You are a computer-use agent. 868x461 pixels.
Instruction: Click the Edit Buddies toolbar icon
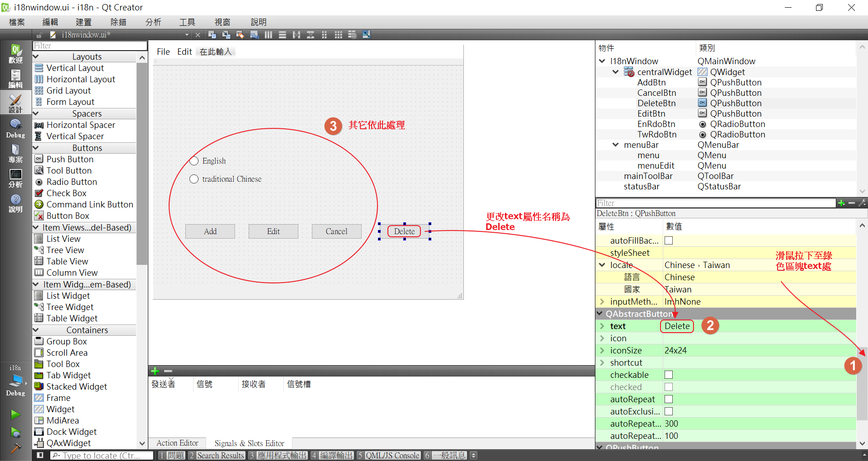pyautogui.click(x=240, y=35)
